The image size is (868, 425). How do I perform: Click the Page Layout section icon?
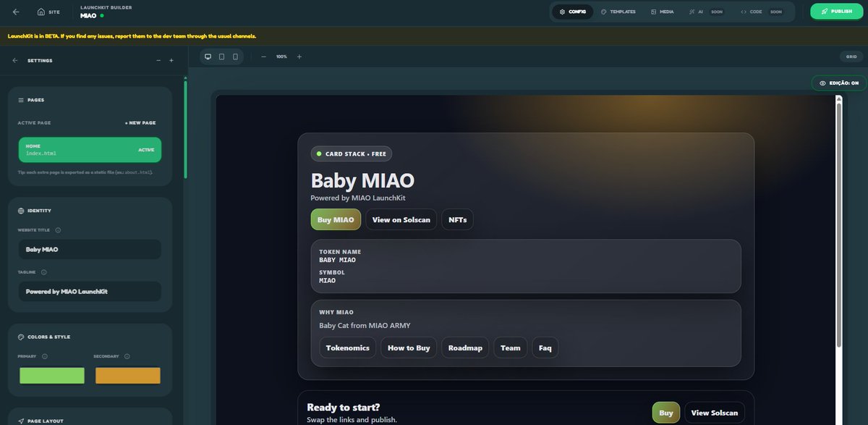coord(21,421)
